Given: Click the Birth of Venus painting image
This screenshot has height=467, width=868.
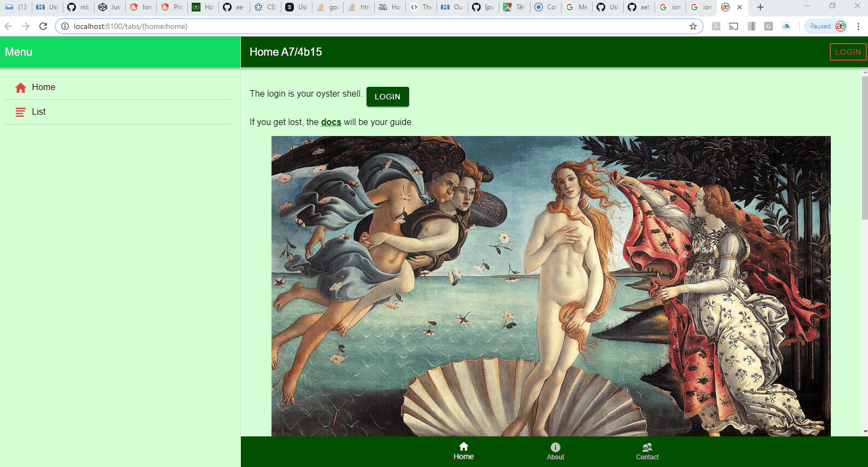Looking at the screenshot, I should (x=551, y=286).
